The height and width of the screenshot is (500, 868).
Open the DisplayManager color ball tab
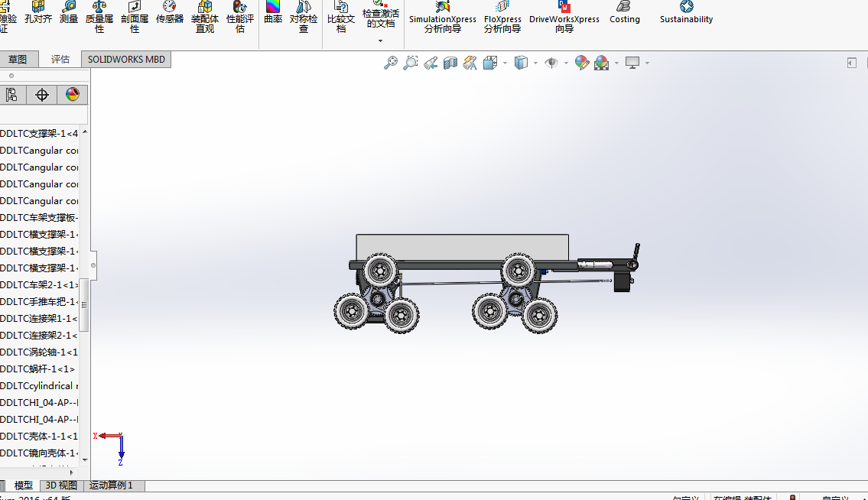click(x=73, y=95)
